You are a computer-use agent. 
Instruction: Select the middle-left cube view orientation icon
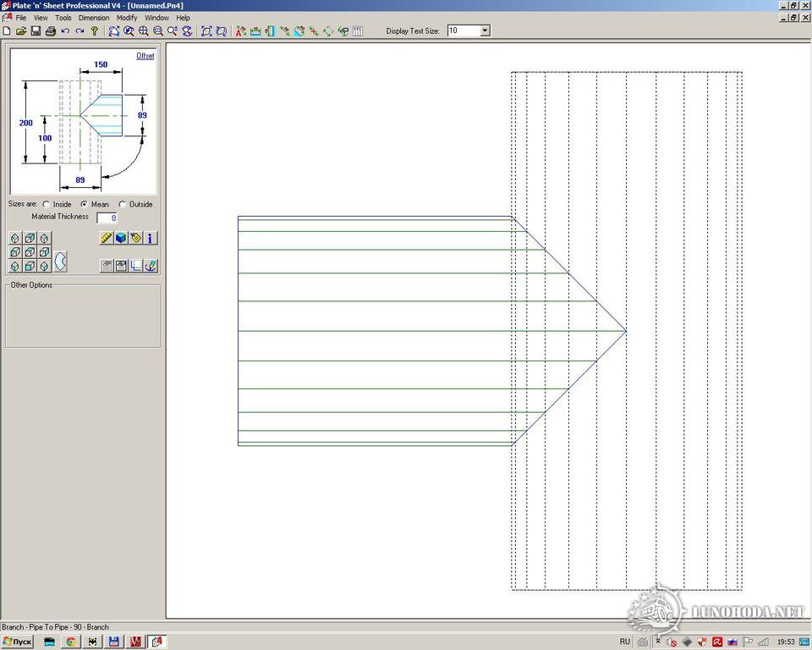(15, 252)
